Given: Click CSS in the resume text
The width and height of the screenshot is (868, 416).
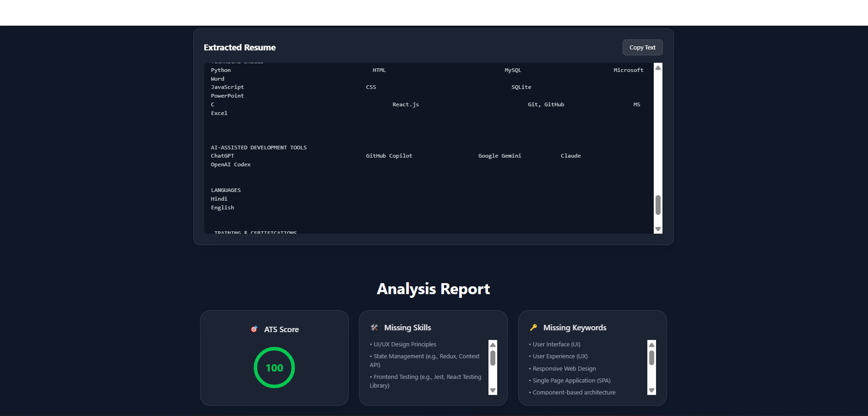Looking at the screenshot, I should pyautogui.click(x=371, y=87).
